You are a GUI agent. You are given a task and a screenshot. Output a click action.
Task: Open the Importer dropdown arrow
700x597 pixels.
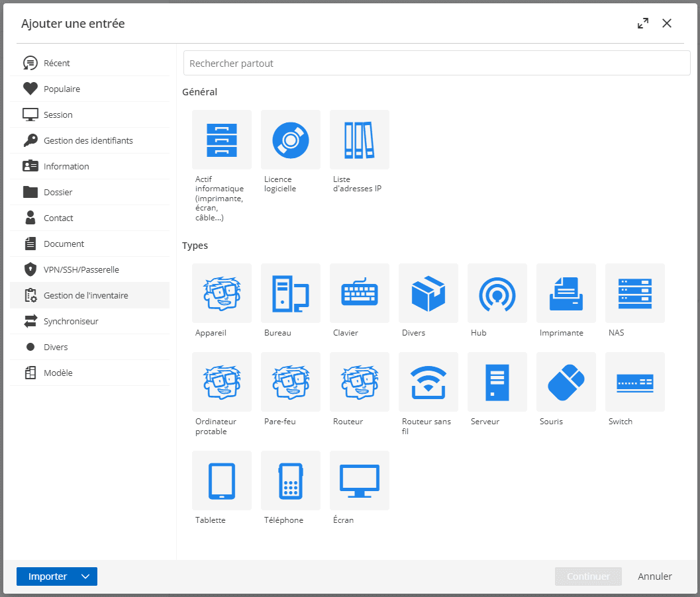click(85, 576)
